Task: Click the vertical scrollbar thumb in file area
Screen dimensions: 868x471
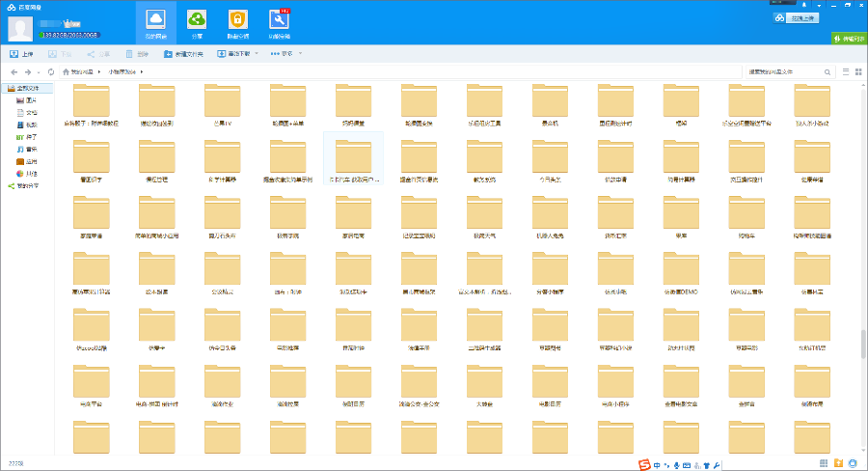Action: pos(862,344)
